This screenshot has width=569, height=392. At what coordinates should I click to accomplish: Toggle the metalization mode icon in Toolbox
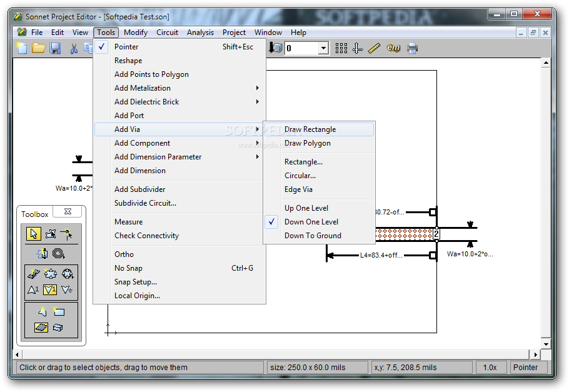[x=41, y=328]
